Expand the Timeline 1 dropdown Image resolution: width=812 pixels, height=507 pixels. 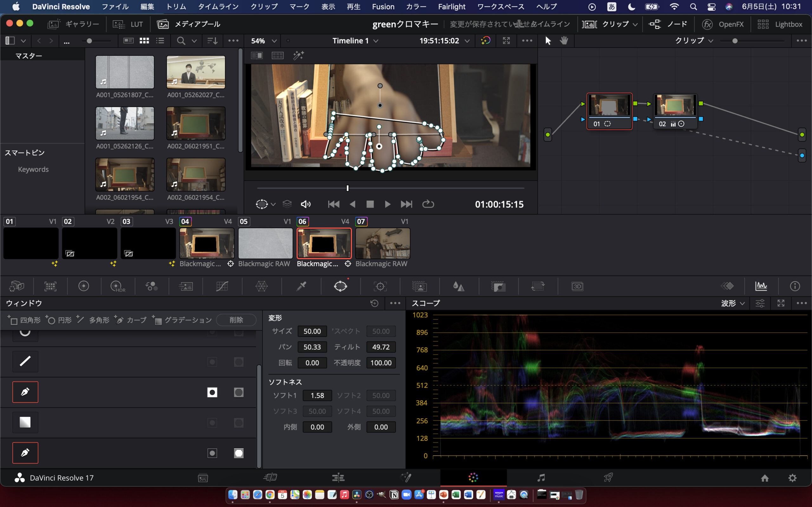(355, 41)
